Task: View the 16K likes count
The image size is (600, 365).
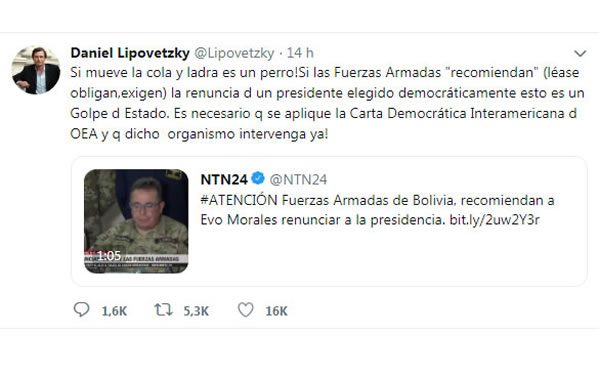Action: pos(276,311)
